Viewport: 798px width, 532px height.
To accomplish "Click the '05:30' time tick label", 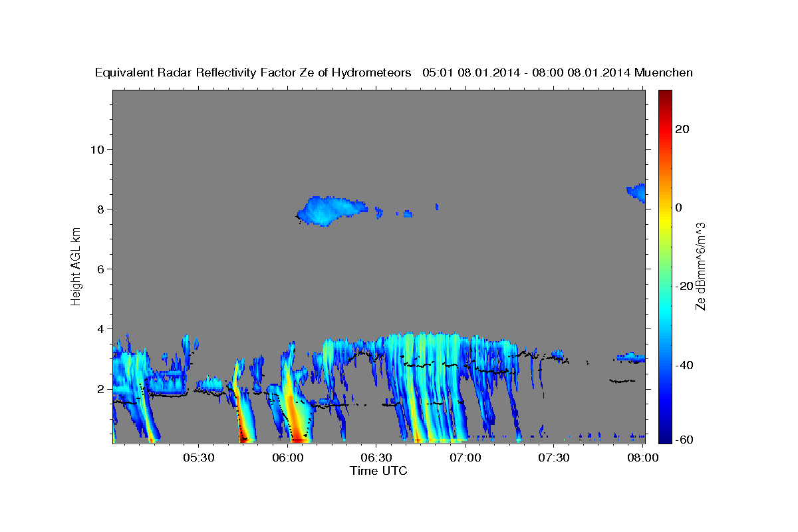I will (199, 458).
